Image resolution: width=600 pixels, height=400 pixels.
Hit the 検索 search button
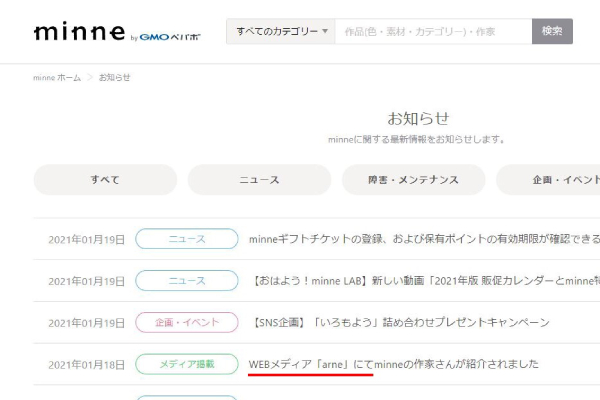(552, 31)
